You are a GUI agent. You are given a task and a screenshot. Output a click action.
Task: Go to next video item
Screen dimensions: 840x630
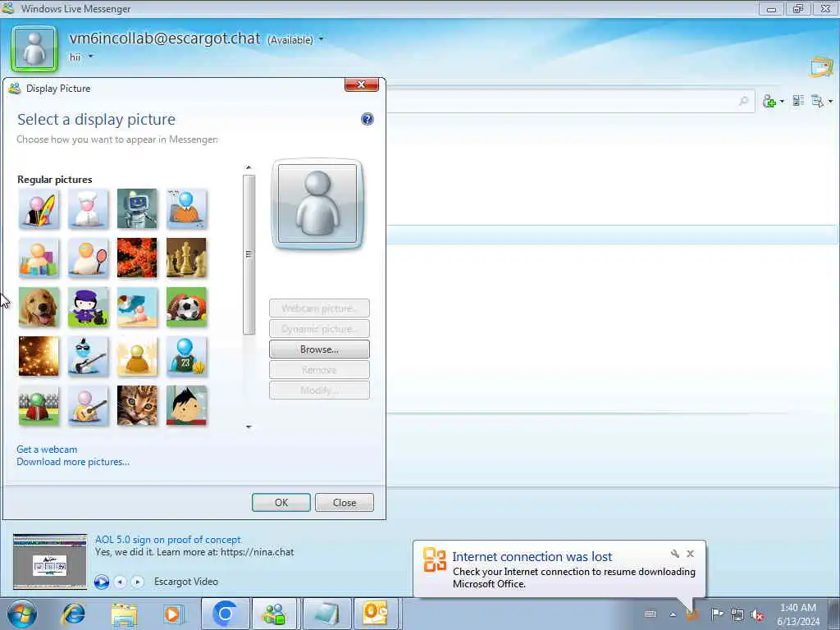[138, 582]
